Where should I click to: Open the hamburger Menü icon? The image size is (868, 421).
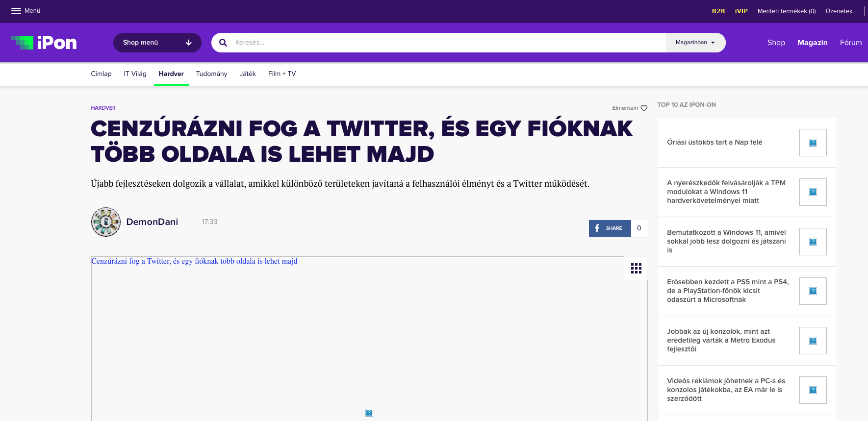(16, 11)
